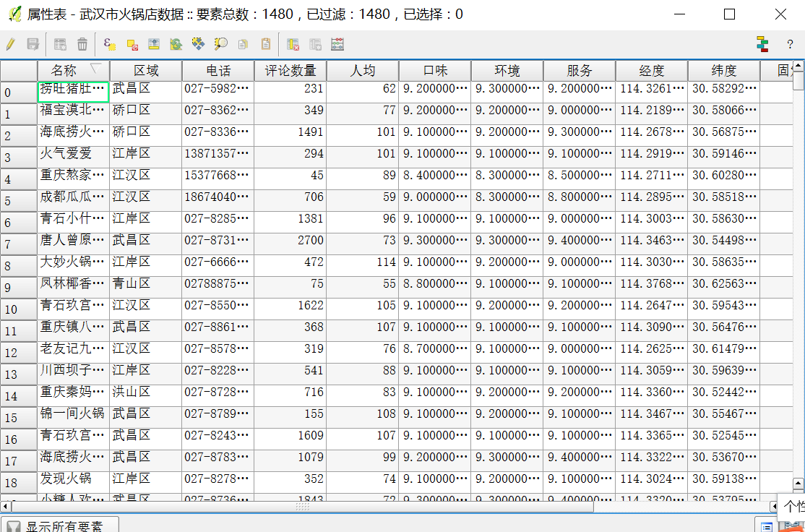Screen dimensions: 805x532
Task: Move selected rows to top icon
Action: pos(154,44)
